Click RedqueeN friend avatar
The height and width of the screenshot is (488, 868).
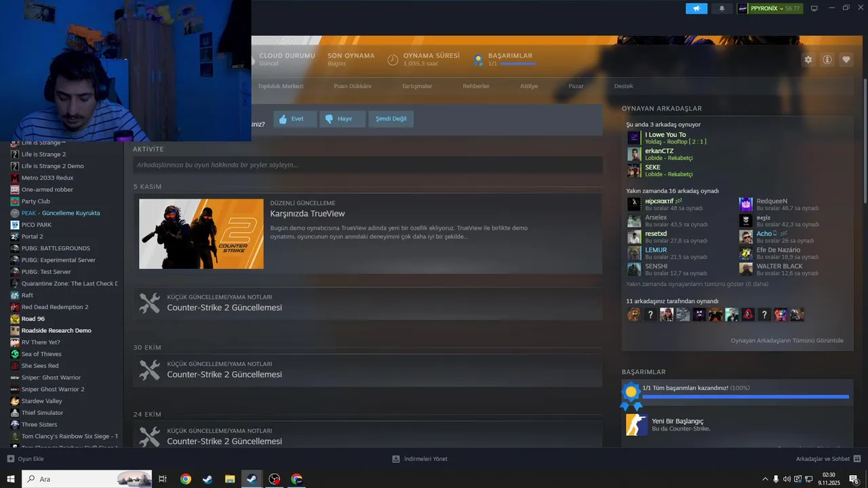tap(746, 205)
